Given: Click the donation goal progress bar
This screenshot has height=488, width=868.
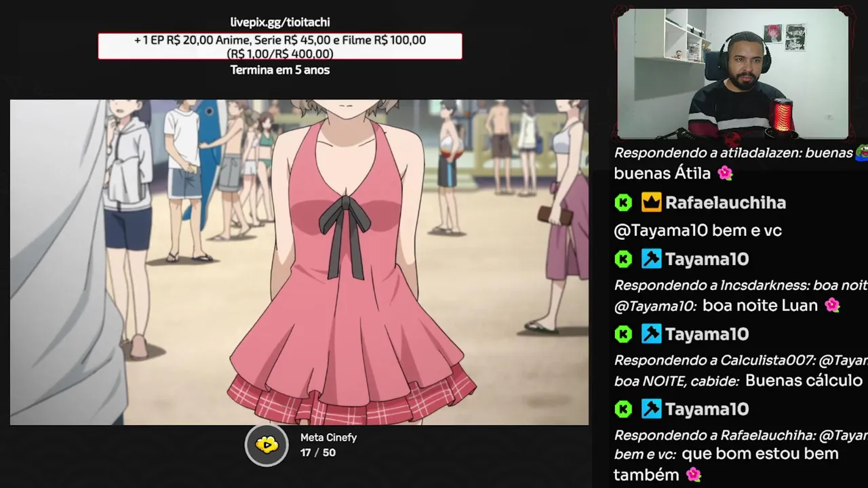Looking at the screenshot, I should tap(280, 47).
